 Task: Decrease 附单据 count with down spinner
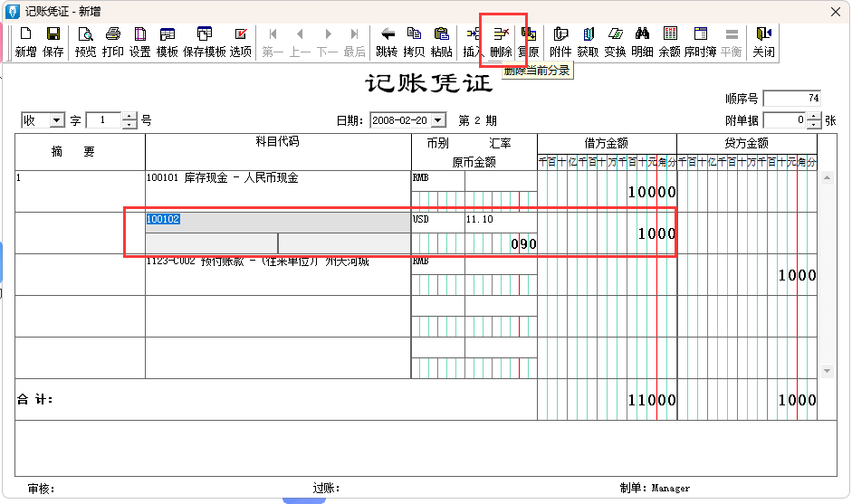click(x=815, y=124)
